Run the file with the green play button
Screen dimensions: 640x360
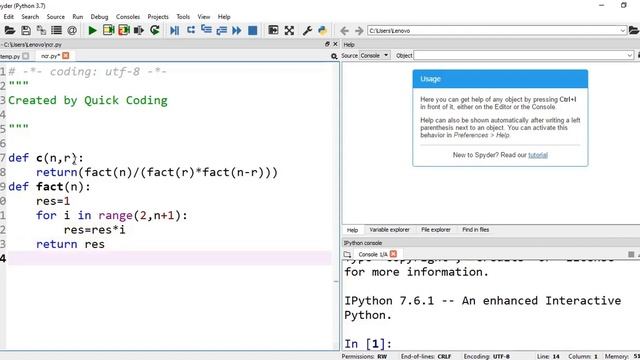tap(92, 30)
